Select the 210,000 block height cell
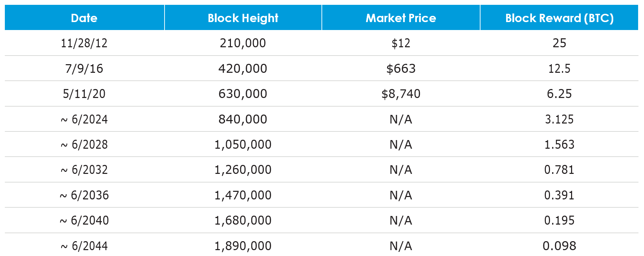The height and width of the screenshot is (256, 644). coord(243,43)
